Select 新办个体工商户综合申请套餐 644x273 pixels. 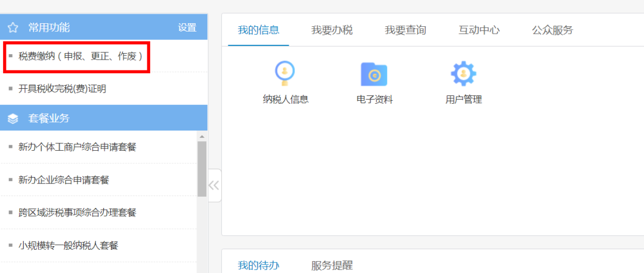(x=77, y=147)
